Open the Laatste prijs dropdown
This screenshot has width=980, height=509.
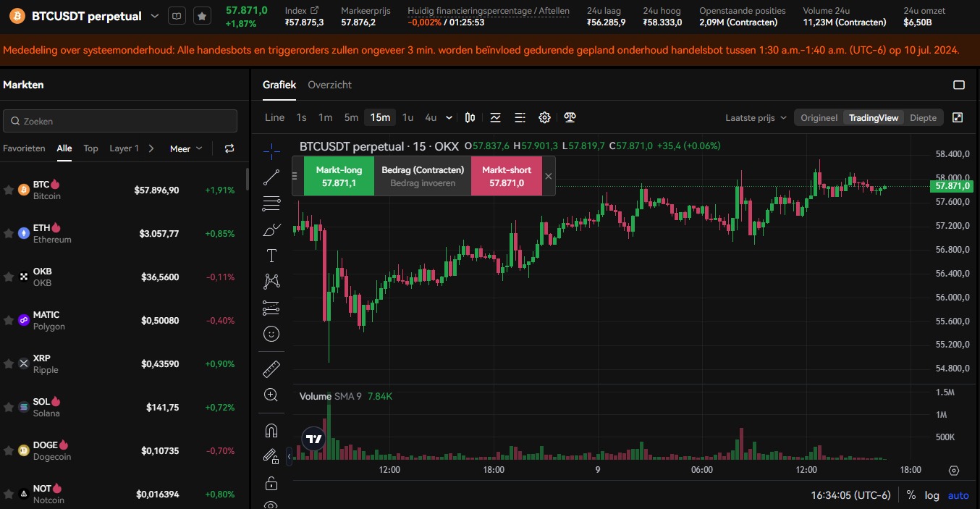click(756, 117)
